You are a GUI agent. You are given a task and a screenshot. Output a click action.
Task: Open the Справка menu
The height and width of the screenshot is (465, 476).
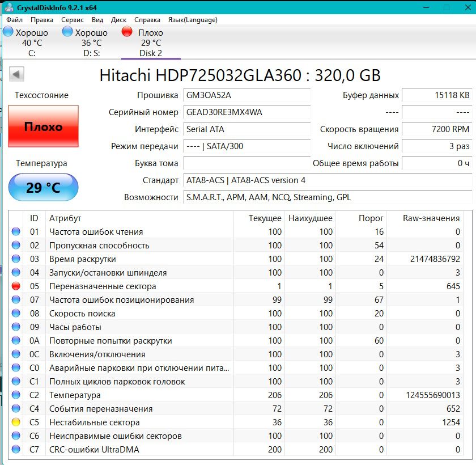(147, 20)
